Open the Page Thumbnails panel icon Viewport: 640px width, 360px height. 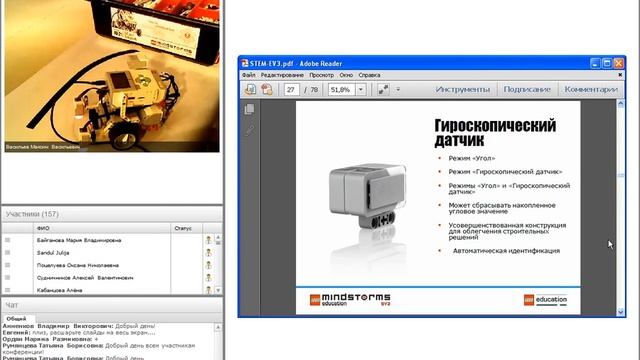(249, 109)
